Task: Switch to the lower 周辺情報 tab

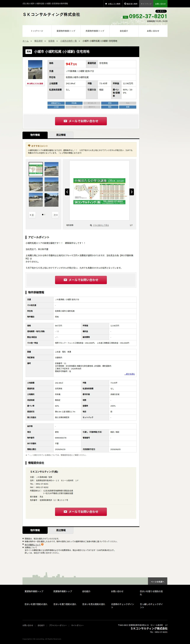Action: pyautogui.click(x=61, y=530)
